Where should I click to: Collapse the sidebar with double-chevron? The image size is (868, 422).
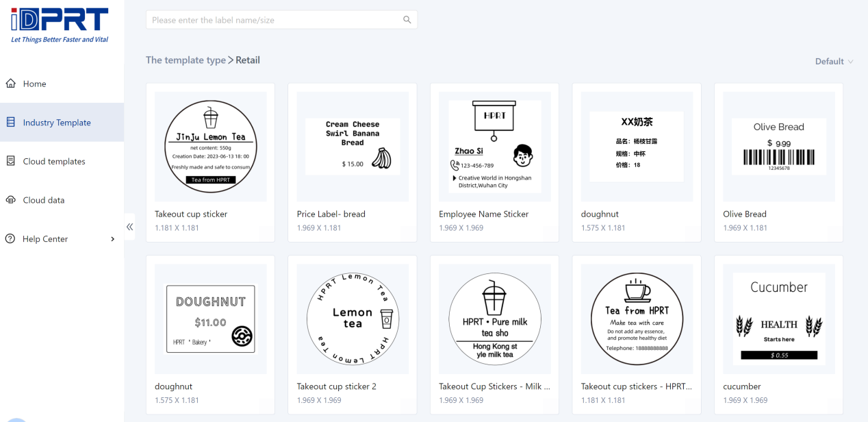click(129, 227)
